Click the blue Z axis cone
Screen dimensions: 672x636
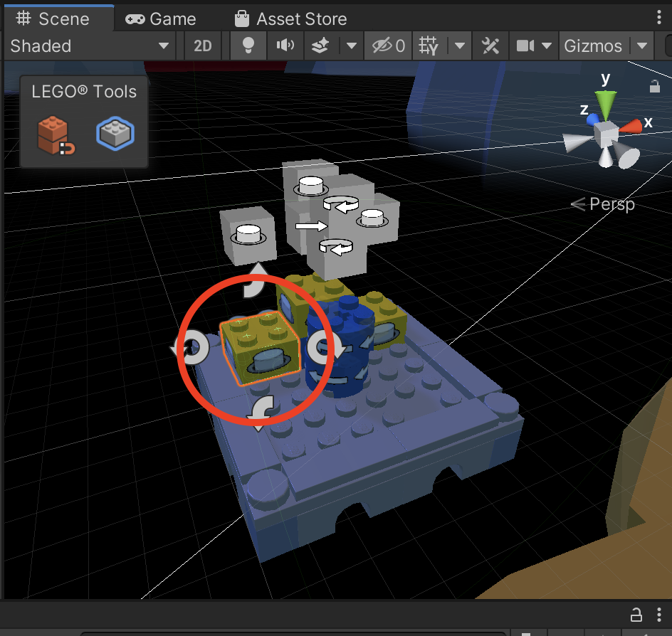click(593, 119)
